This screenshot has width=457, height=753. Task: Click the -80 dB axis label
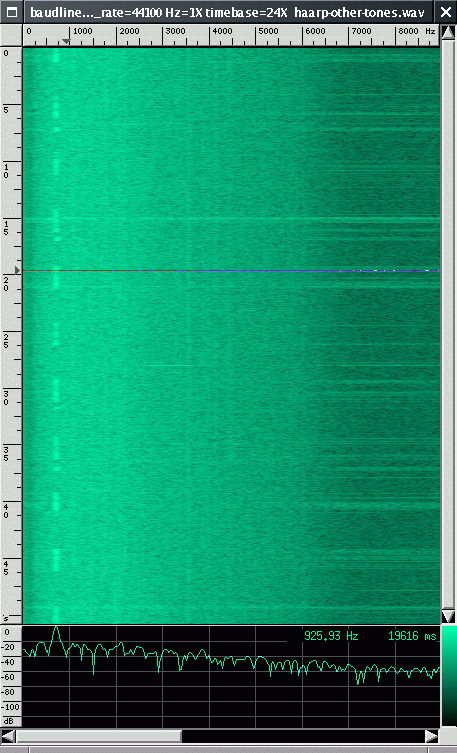(x=10, y=692)
